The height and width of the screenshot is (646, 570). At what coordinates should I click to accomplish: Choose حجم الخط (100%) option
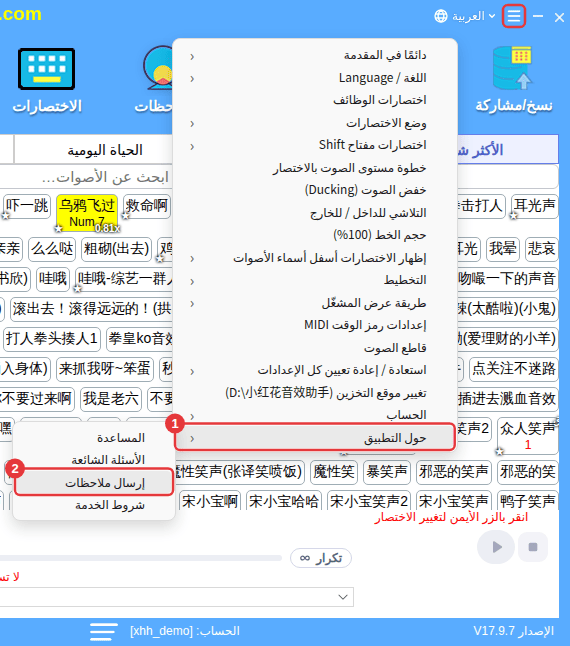point(315,235)
